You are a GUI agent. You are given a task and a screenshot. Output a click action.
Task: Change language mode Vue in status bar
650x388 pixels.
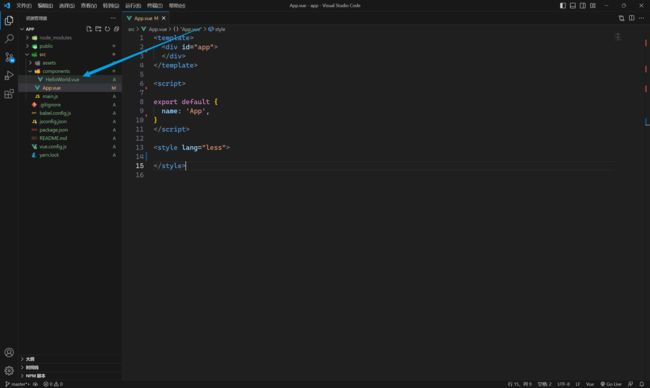pyautogui.click(x=589, y=384)
